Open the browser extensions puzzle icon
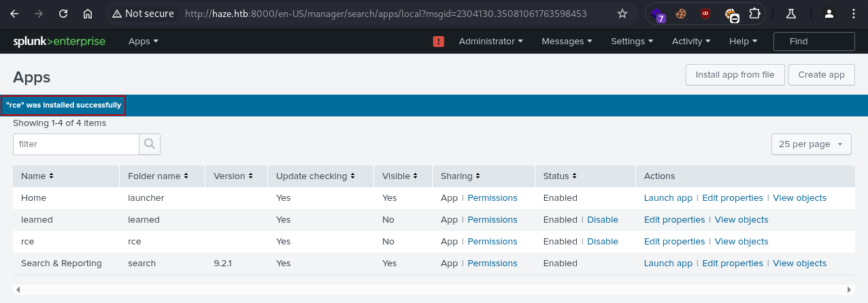Image resolution: width=868 pixels, height=303 pixels. (x=754, y=14)
